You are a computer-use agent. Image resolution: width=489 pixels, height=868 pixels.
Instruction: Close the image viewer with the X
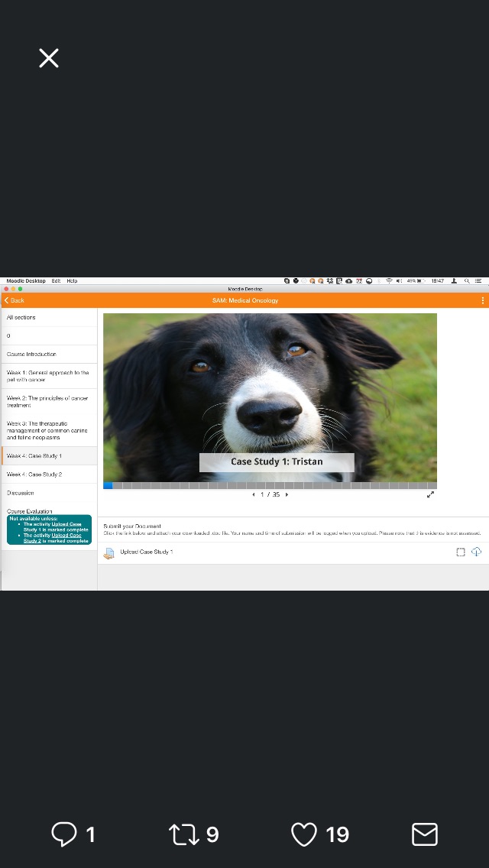tap(49, 58)
